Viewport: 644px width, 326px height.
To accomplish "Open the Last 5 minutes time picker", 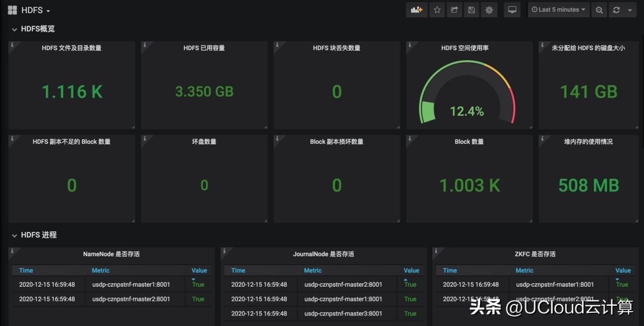I will (558, 10).
